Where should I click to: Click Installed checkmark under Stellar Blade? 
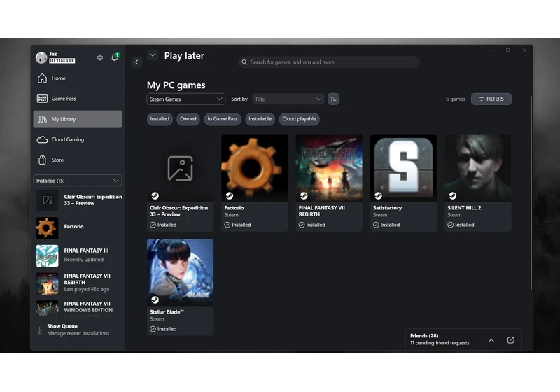point(153,329)
